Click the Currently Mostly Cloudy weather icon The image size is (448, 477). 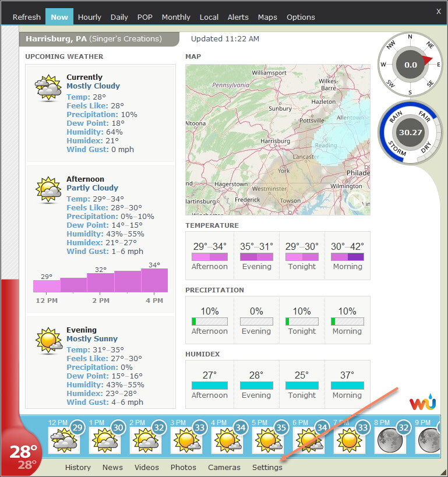pos(48,89)
